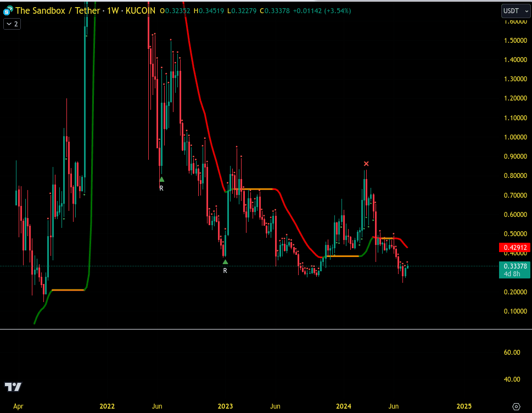Screen dimensions: 532x413
Task: Click the Apr label on the time axis
Action: tap(18, 406)
